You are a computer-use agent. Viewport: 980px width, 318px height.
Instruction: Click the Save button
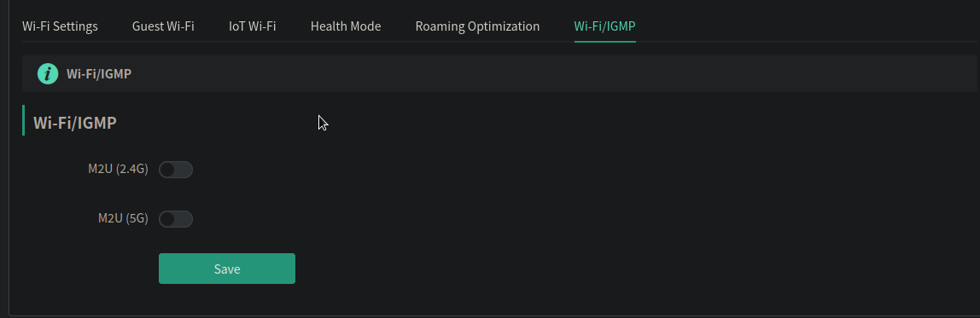227,269
